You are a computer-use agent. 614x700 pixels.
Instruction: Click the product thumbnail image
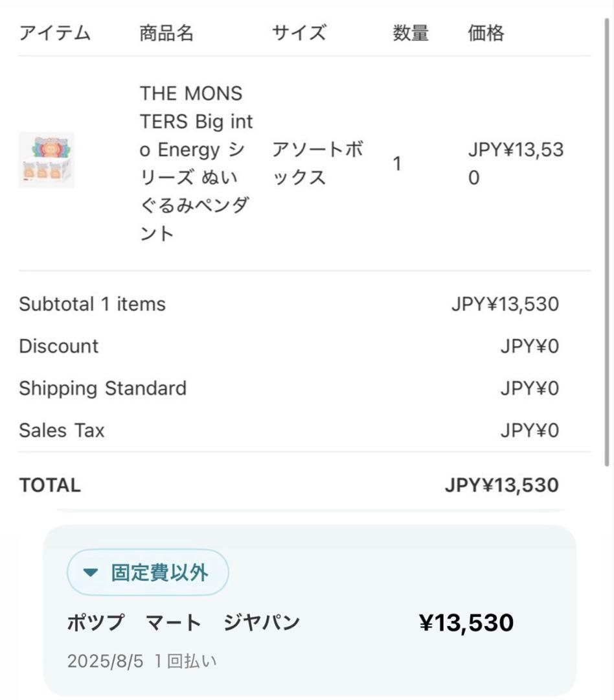(x=46, y=160)
